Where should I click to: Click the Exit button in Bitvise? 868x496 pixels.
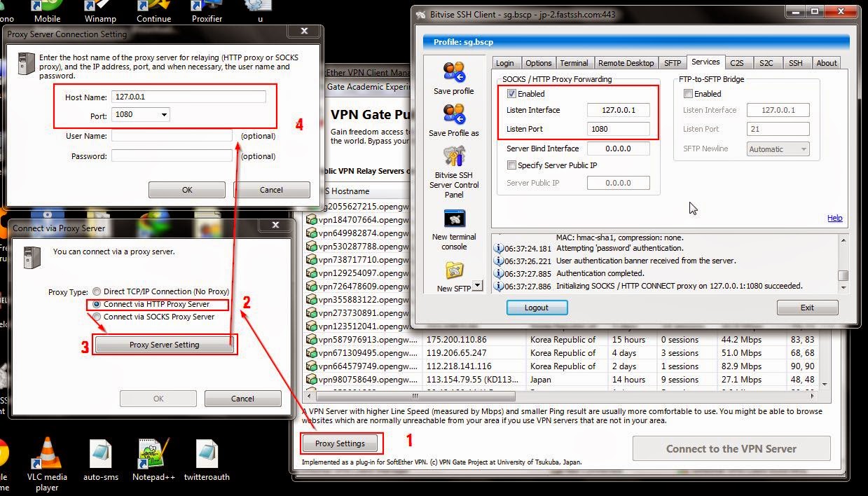[807, 308]
